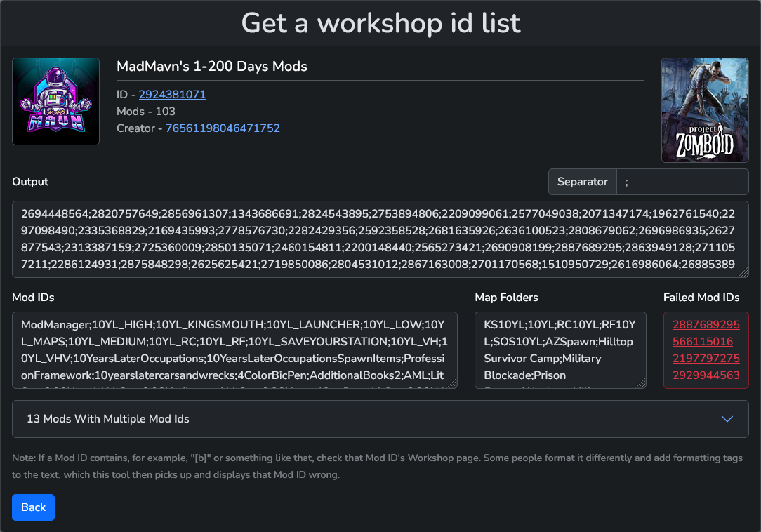This screenshot has height=532, width=761.
Task: Click the MadMavn's 1-200 Days Mods title
Action: click(212, 67)
